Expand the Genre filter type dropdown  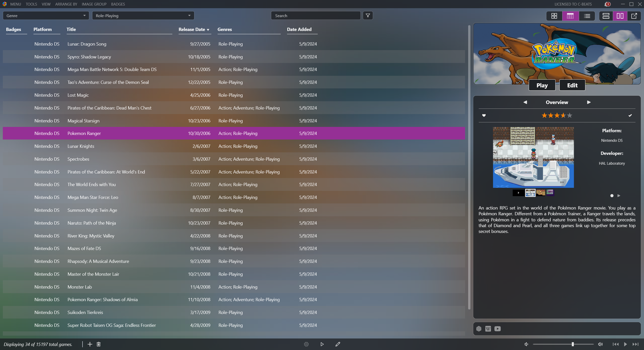coord(46,16)
